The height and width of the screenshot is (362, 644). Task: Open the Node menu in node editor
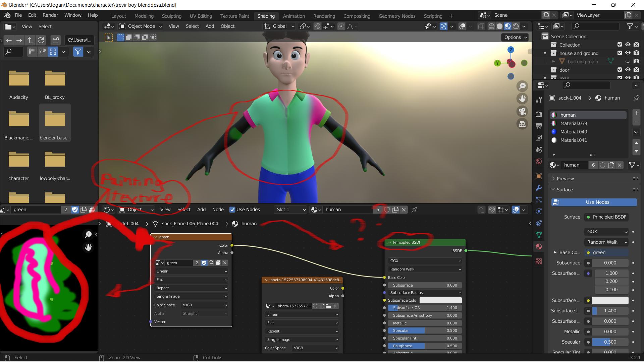click(218, 209)
